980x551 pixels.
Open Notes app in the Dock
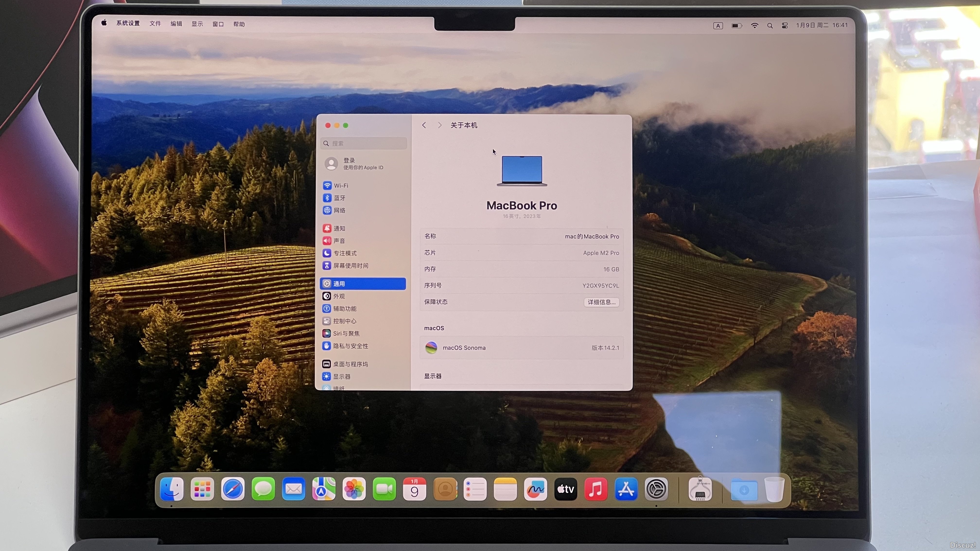[505, 489]
